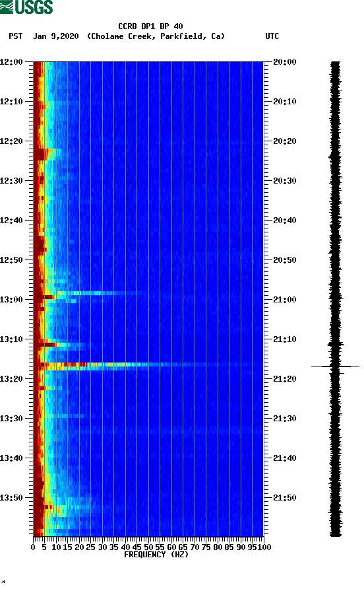The image size is (364, 589).
Task: Click '(Cholame Creek, Parkfield, Ca)' location text
Action: point(156,36)
